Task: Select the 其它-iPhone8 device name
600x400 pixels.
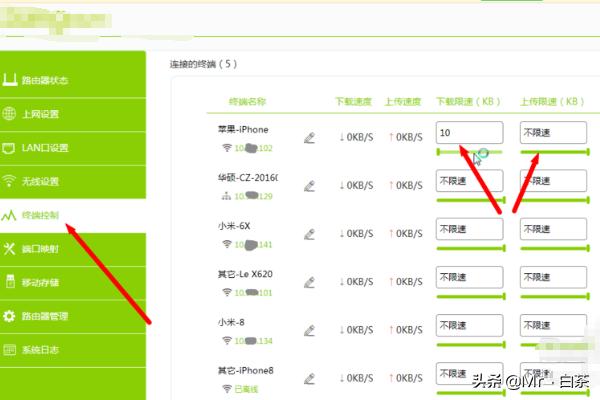Action: [246, 371]
